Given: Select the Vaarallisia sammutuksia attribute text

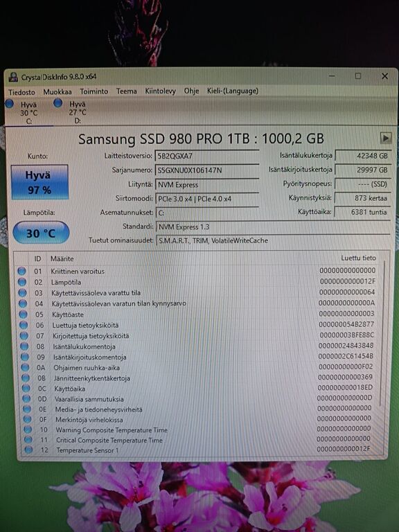Looking at the screenshot, I should [x=89, y=399].
